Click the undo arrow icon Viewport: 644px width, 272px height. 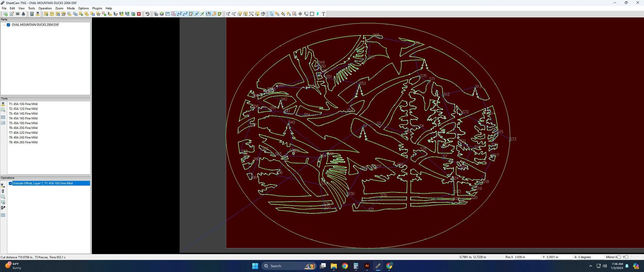click(147, 14)
